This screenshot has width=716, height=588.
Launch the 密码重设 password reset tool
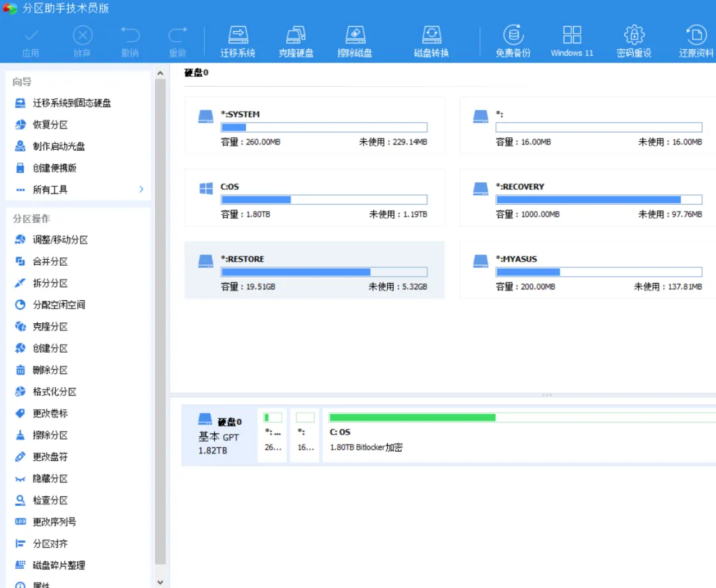pyautogui.click(x=633, y=40)
